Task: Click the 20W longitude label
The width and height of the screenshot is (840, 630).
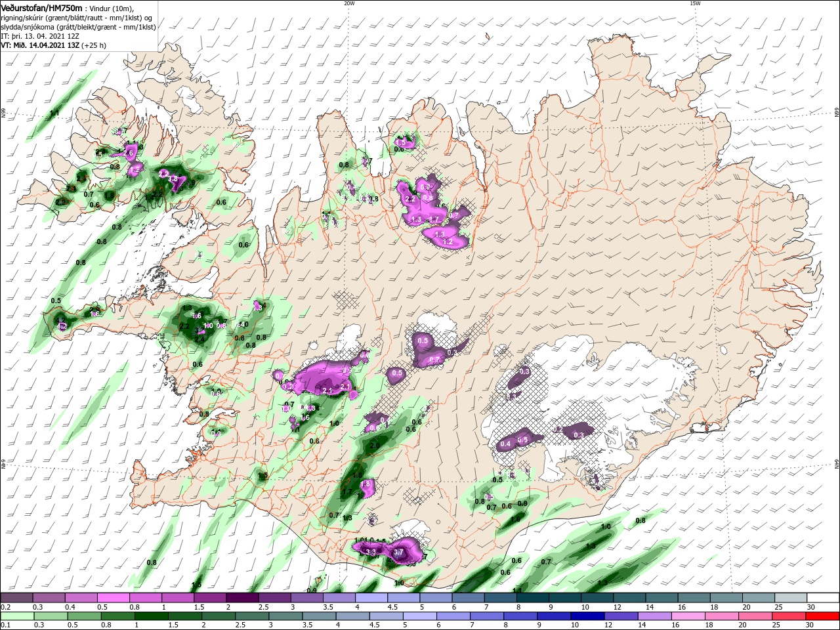Action: pos(349,3)
